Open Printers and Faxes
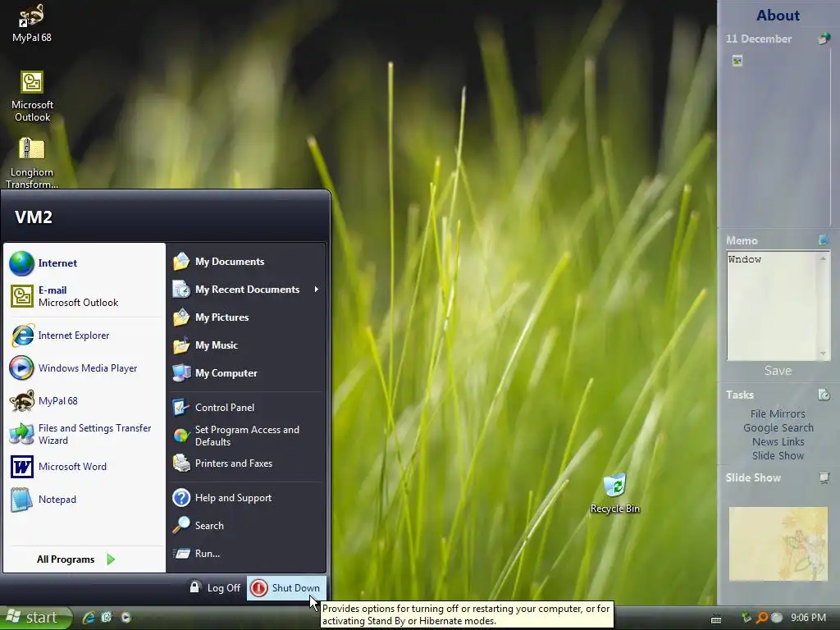This screenshot has width=840, height=630. tap(248, 463)
